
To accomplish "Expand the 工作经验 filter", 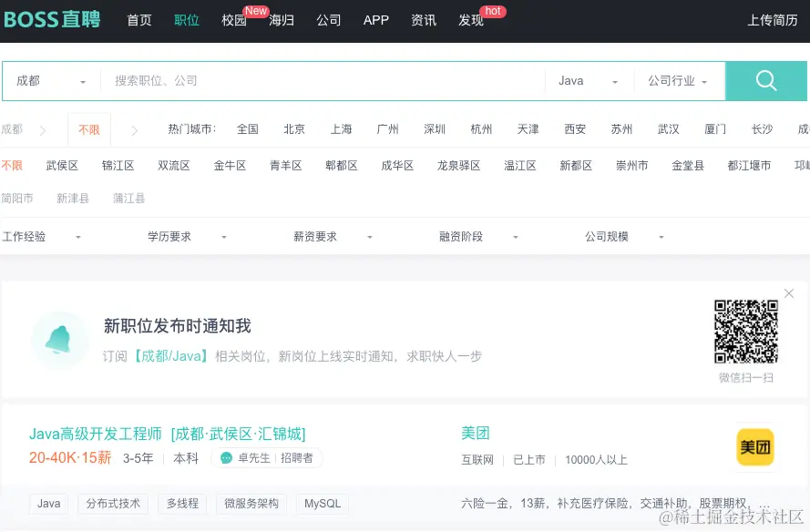I will point(41,237).
